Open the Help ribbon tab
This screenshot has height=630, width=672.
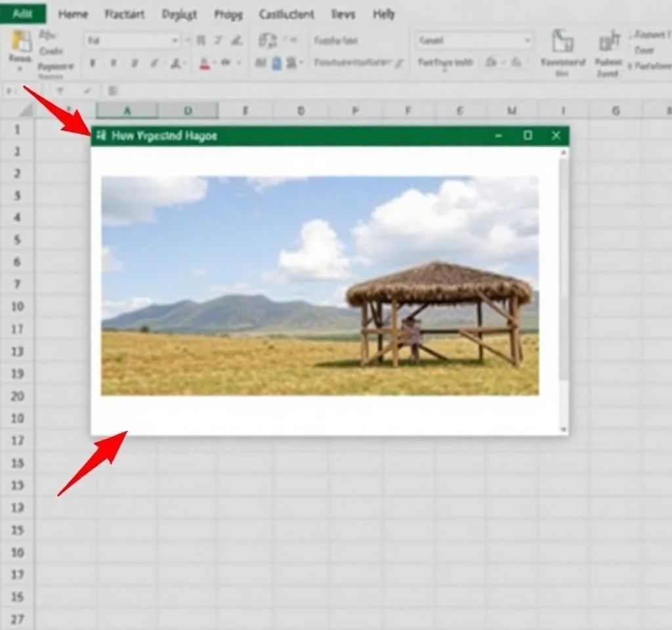click(384, 14)
